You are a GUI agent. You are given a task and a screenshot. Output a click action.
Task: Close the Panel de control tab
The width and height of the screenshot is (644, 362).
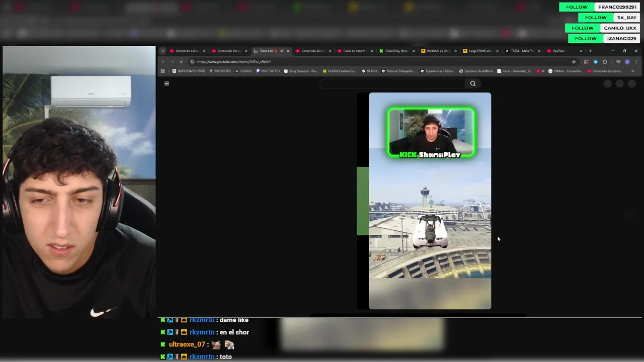click(372, 51)
